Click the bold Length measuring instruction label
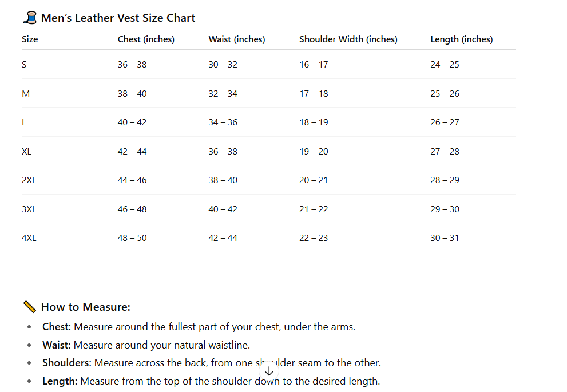The width and height of the screenshot is (567, 392). coord(60,381)
